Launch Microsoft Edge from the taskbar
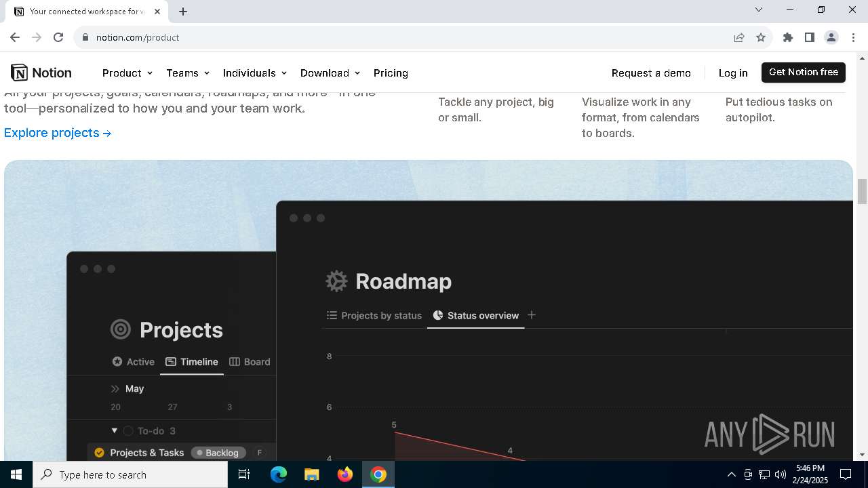The image size is (868, 488). point(279,474)
